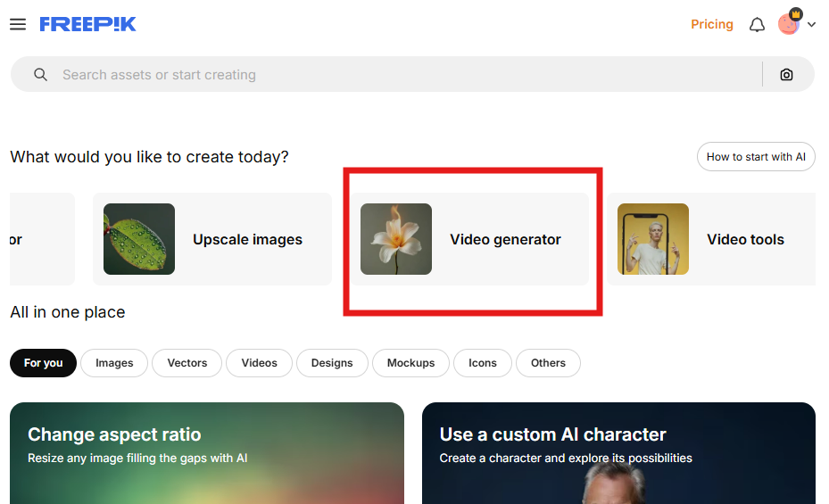
Task: Switch to the Icons tab
Action: click(x=483, y=363)
